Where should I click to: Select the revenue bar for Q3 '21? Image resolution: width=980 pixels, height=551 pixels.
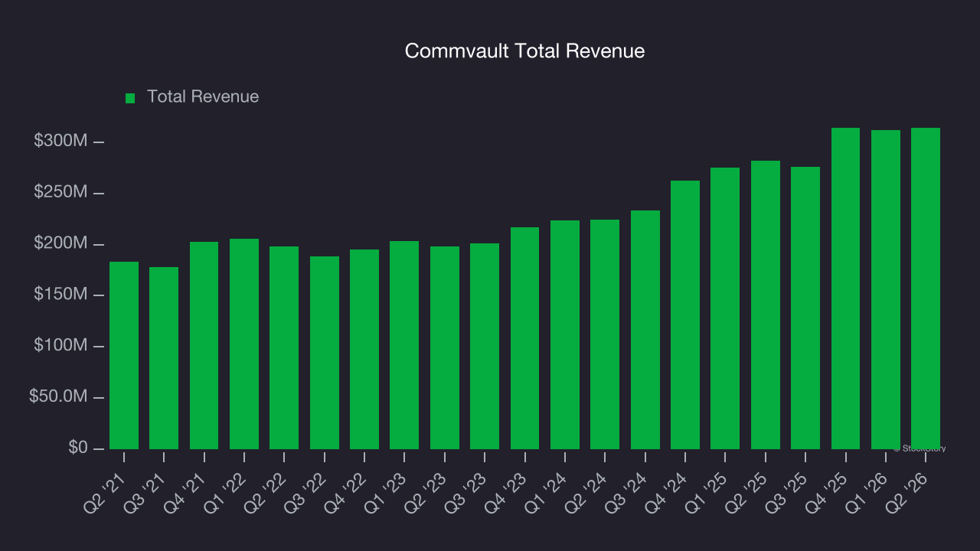click(x=164, y=358)
